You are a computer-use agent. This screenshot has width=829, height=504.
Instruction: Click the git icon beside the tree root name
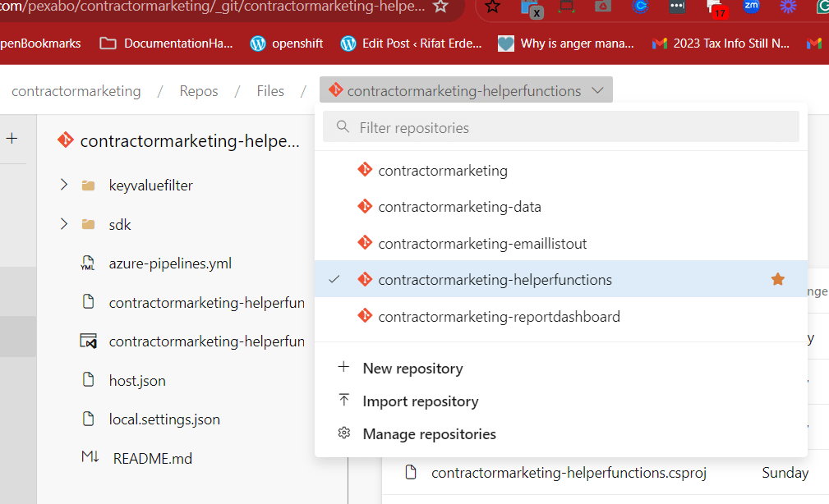pyautogui.click(x=66, y=140)
